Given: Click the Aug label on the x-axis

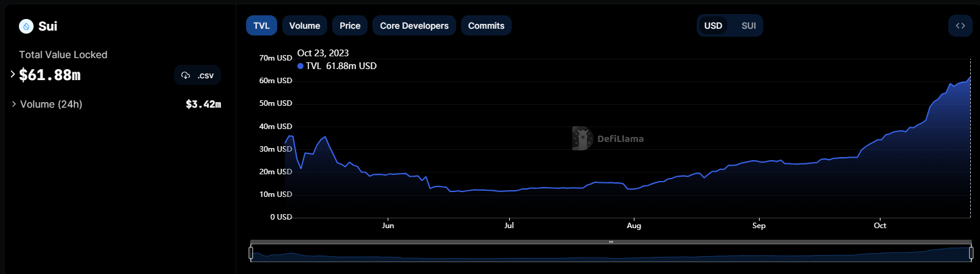Looking at the screenshot, I should pyautogui.click(x=634, y=226).
